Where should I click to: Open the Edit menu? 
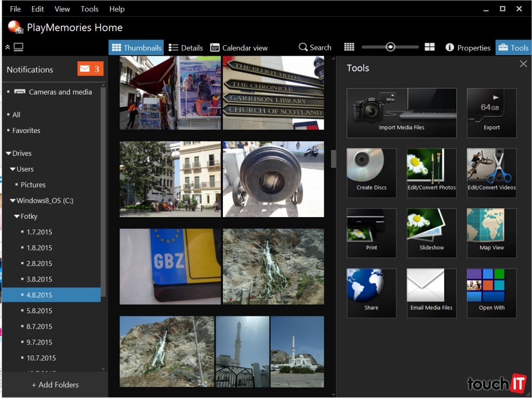pos(37,9)
